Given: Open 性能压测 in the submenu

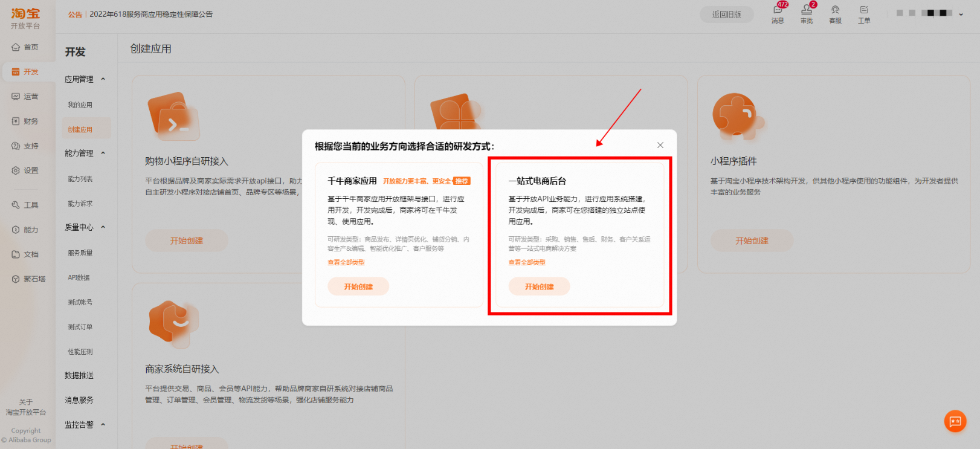Looking at the screenshot, I should [x=80, y=352].
